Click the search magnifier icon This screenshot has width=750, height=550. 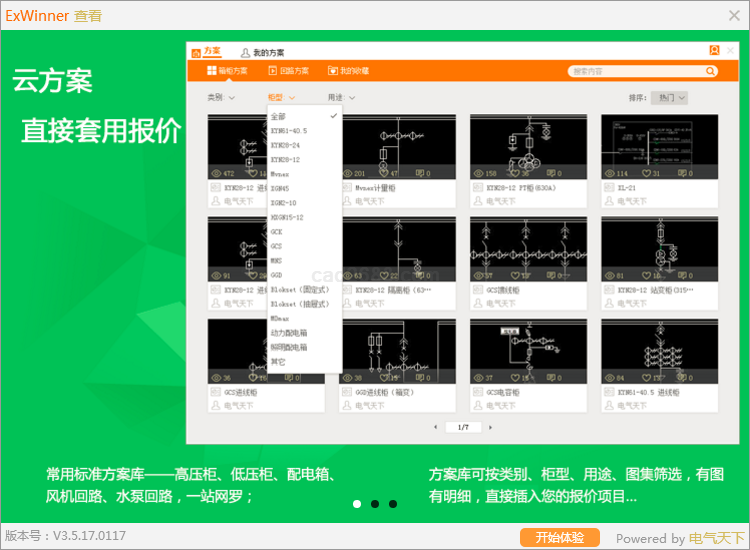[x=711, y=71]
